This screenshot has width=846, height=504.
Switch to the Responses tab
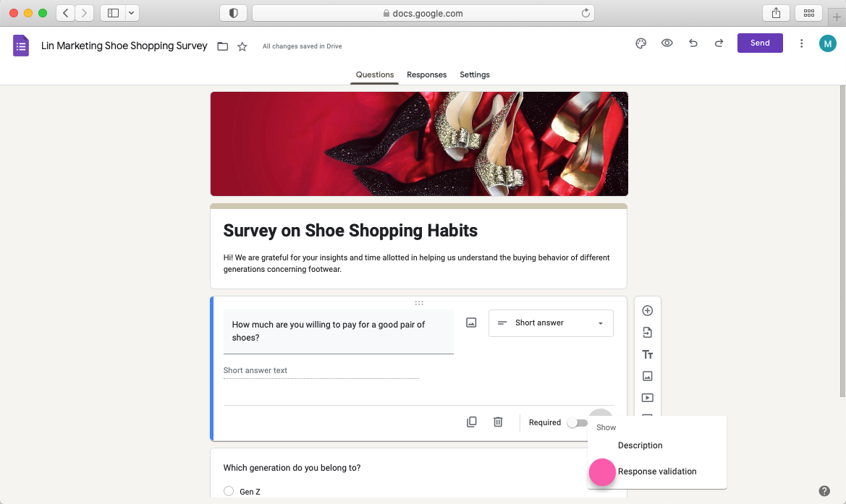tap(426, 74)
